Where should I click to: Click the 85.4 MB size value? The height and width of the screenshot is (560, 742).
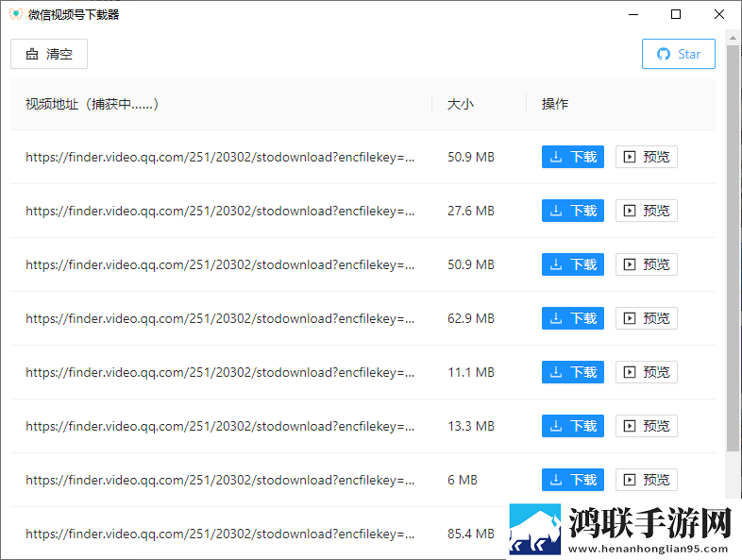[471, 534]
